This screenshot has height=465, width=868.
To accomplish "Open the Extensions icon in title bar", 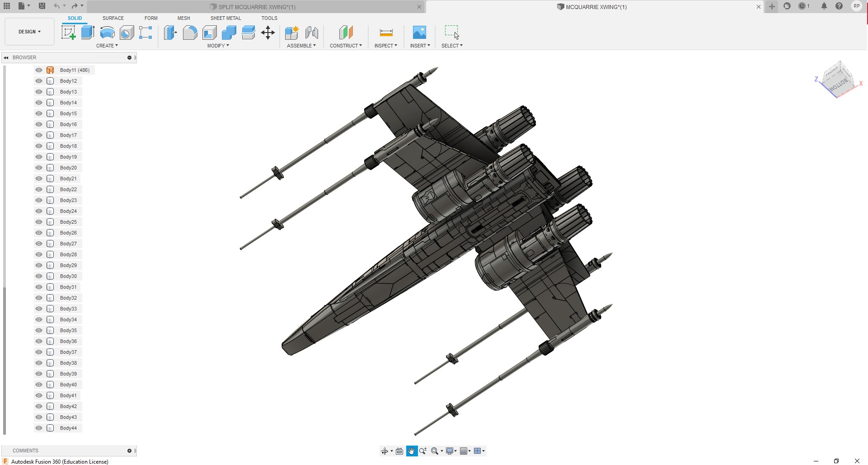I will pos(787,6).
